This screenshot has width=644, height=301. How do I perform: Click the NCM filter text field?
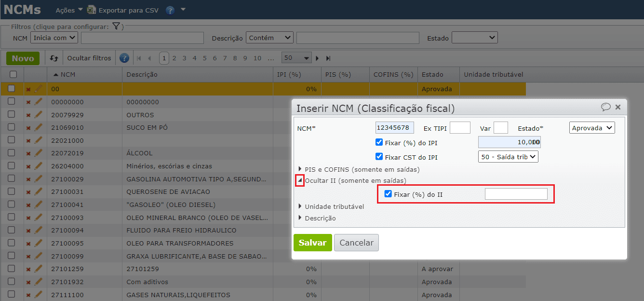[x=142, y=38]
